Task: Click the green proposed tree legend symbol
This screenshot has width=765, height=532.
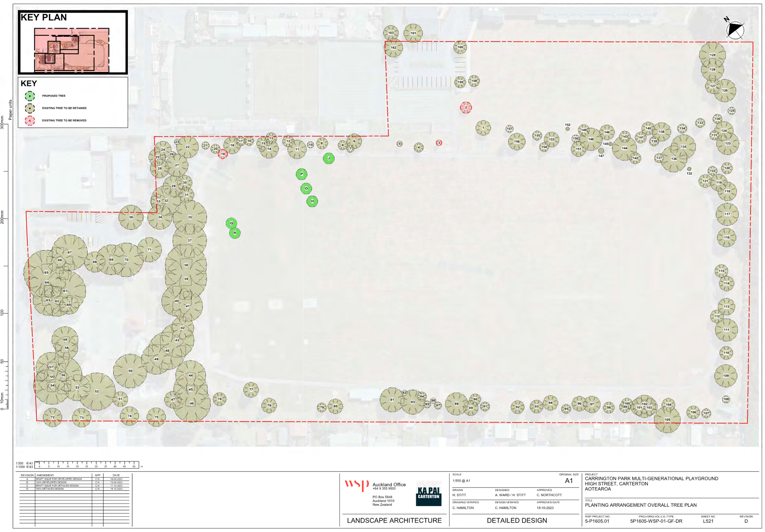Action: 30,96
